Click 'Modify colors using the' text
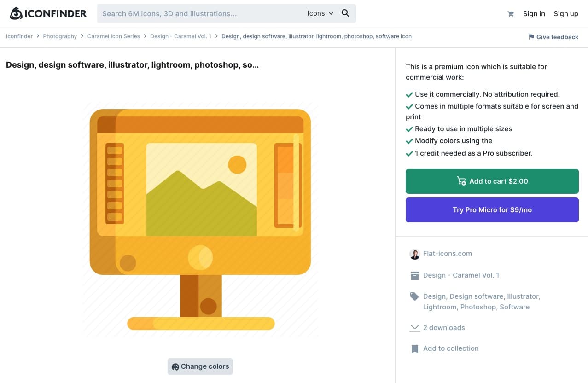The width and height of the screenshot is (588, 383). [454, 141]
